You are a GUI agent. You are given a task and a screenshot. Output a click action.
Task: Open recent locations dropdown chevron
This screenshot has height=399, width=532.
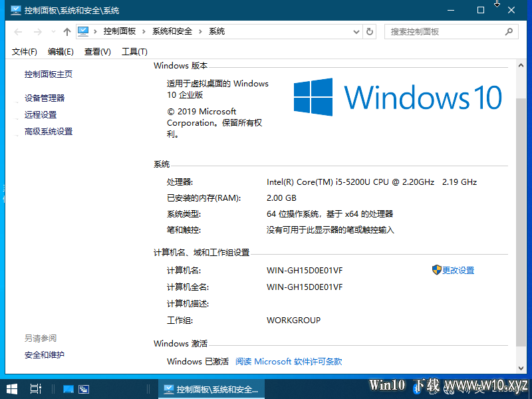53,32
